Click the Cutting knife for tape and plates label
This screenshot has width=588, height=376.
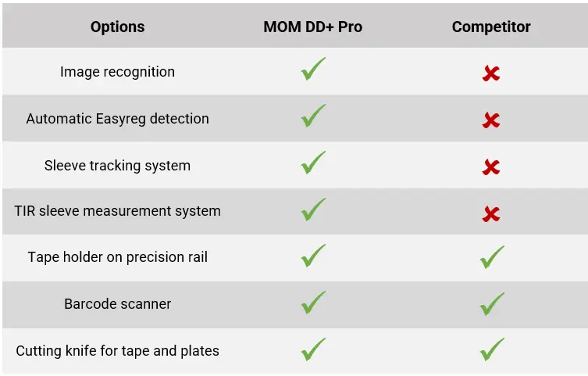click(x=117, y=350)
